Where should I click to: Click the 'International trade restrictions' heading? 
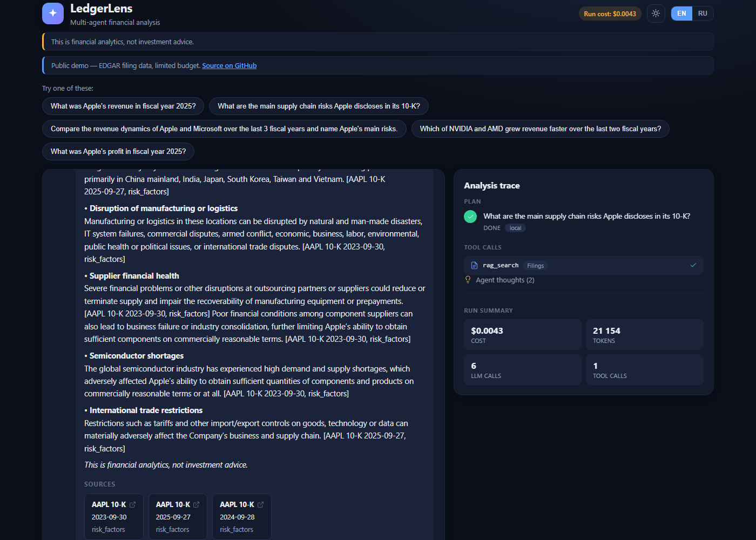coord(146,410)
